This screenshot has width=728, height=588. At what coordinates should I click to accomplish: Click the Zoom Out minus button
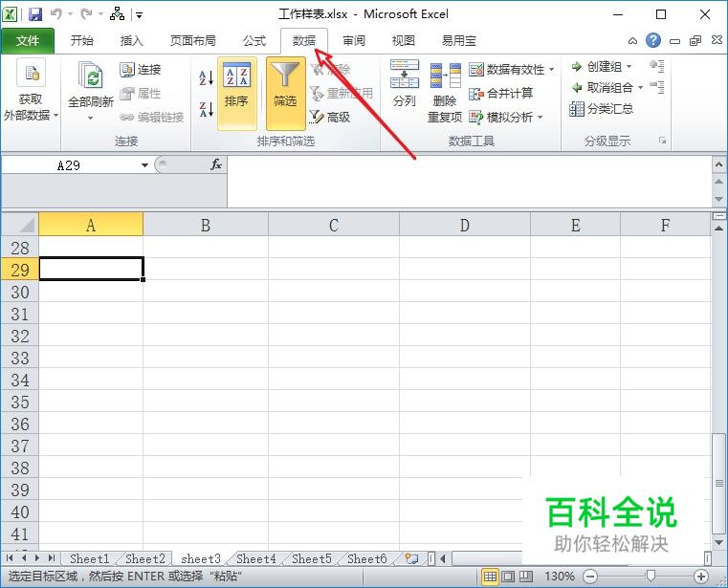[590, 577]
